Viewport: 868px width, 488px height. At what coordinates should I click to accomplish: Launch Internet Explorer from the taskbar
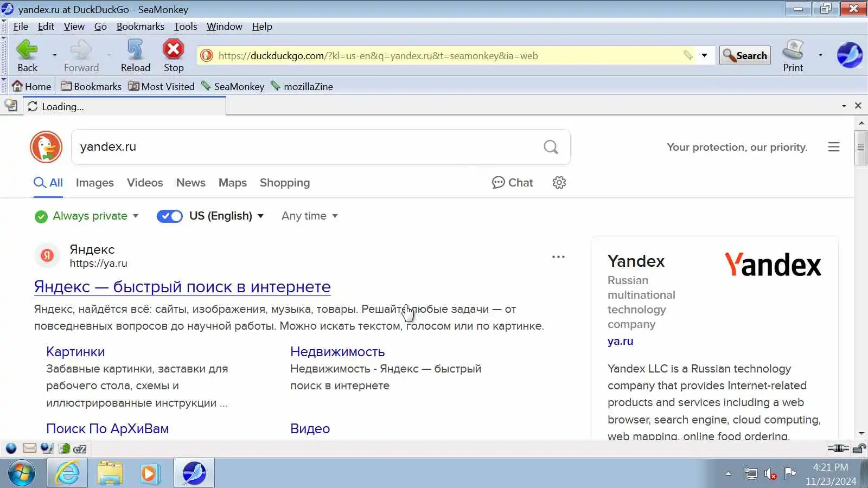click(68, 473)
